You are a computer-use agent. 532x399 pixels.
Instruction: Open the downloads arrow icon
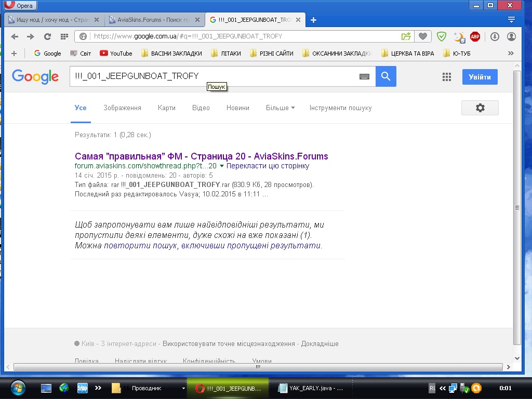click(x=495, y=36)
